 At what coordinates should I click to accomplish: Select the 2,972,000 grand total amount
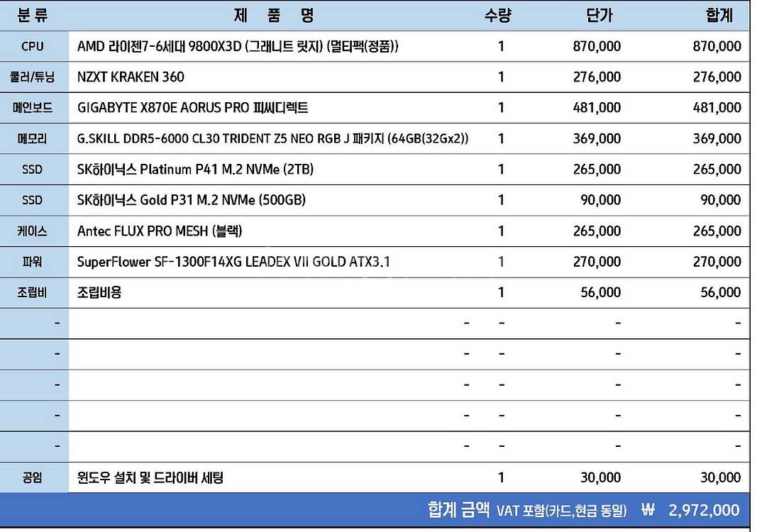click(703, 510)
